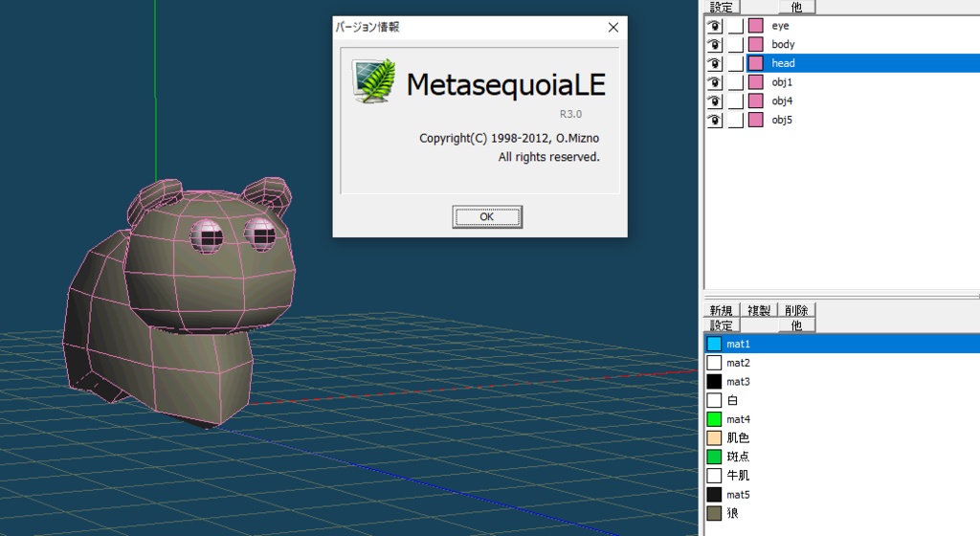
Task: Click pink color swatch of body object
Action: [756, 44]
